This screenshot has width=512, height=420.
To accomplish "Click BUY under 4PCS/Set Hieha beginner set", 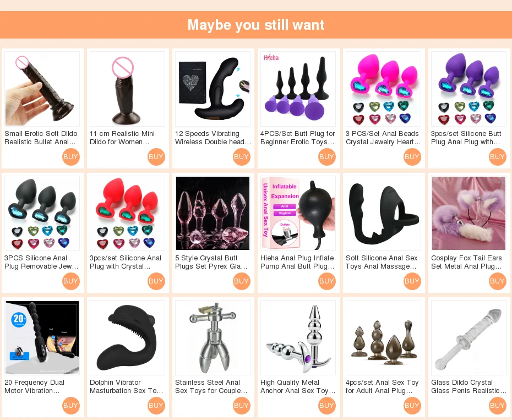I will point(326,157).
